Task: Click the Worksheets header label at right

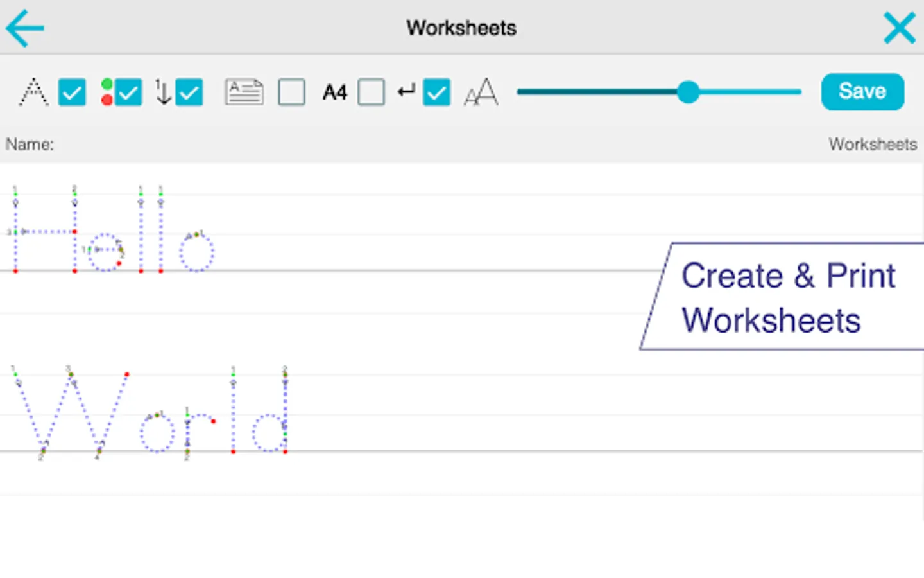Action: click(873, 144)
